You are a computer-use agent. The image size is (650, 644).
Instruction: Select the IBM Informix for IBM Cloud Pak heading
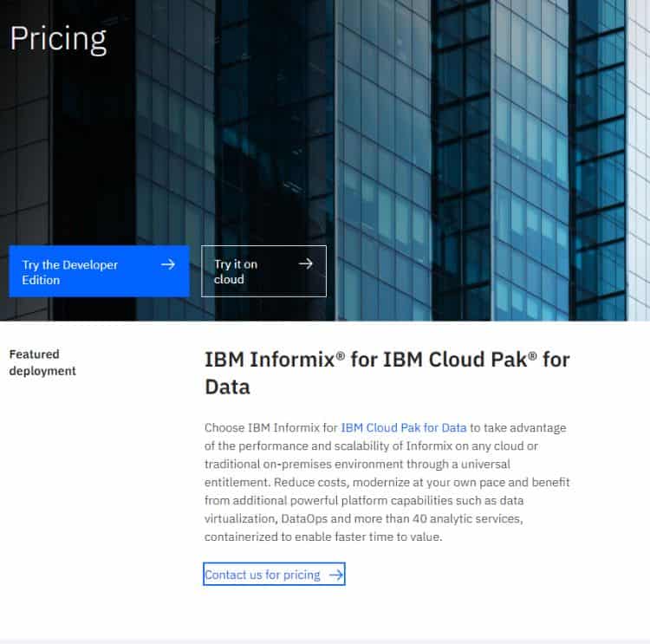click(387, 373)
